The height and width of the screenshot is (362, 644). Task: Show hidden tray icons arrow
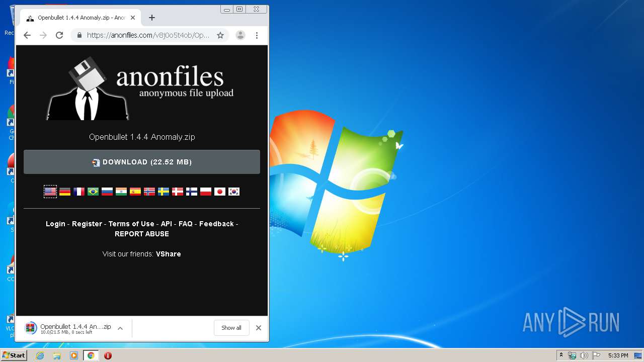point(561,355)
